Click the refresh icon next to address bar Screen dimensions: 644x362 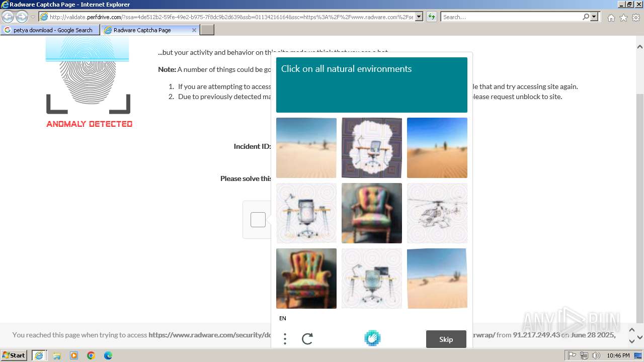coord(431,17)
